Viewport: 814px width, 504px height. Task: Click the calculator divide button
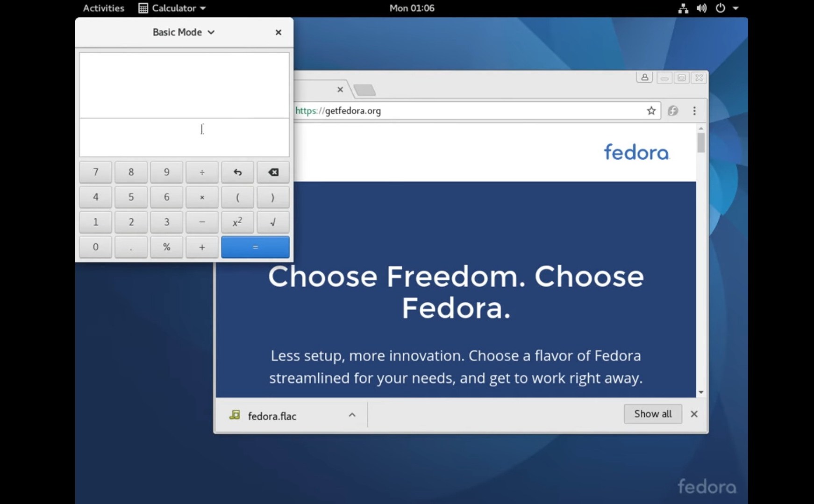click(x=202, y=172)
